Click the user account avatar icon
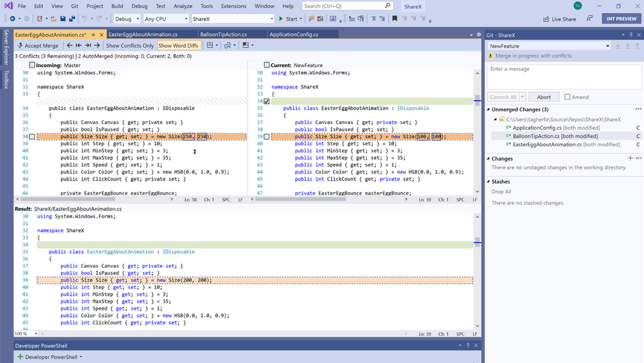 pos(578,6)
